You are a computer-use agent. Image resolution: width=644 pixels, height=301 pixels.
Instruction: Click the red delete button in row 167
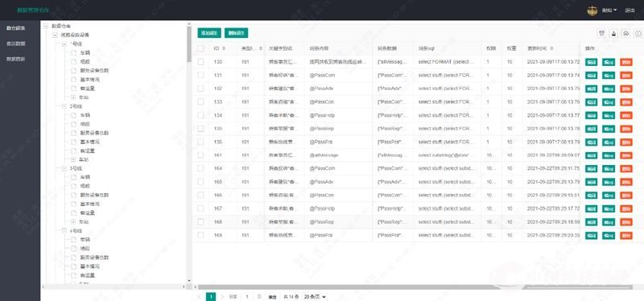tap(626, 208)
